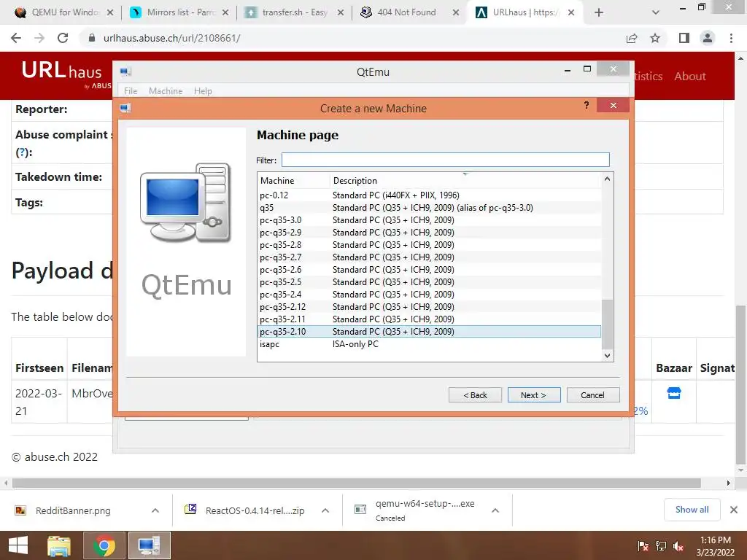Select the pc-0.12 machine row
This screenshot has height=560, width=747.
coord(429,195)
